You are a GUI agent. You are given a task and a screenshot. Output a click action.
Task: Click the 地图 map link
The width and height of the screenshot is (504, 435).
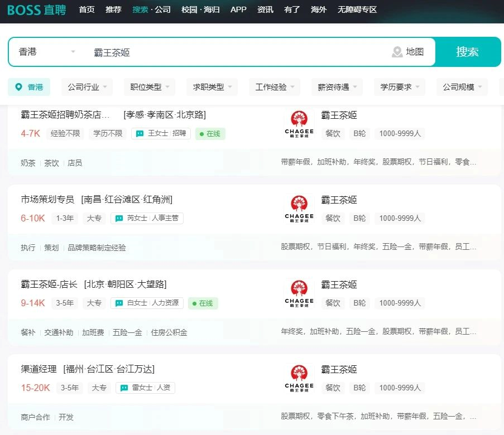click(x=415, y=52)
